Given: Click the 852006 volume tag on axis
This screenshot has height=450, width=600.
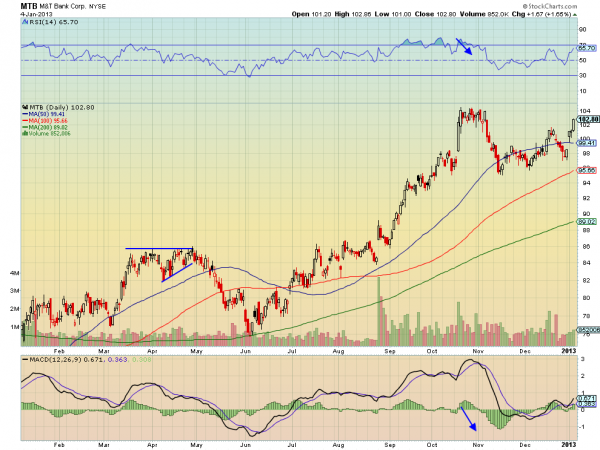Looking at the screenshot, I should [x=588, y=329].
